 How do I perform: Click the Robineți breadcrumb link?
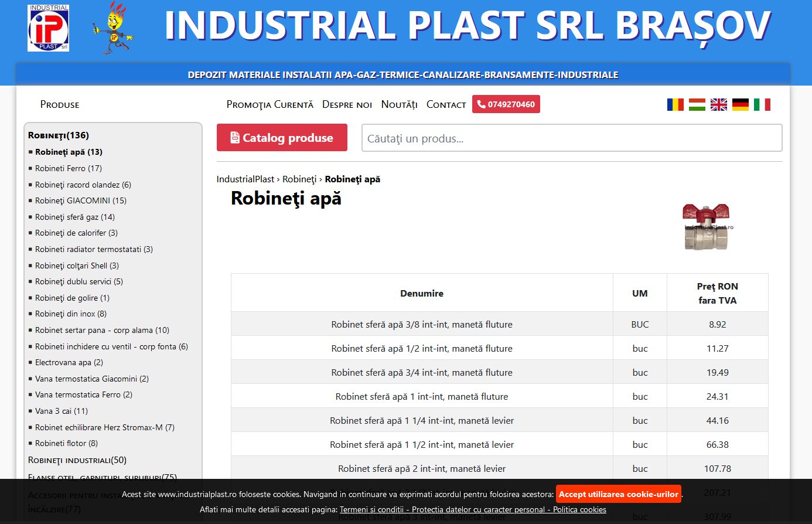point(299,179)
